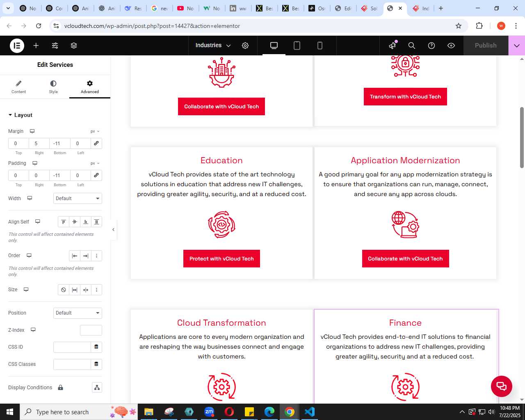The image size is (525, 420).
Task: Switch to the Style tab
Action: click(x=53, y=87)
